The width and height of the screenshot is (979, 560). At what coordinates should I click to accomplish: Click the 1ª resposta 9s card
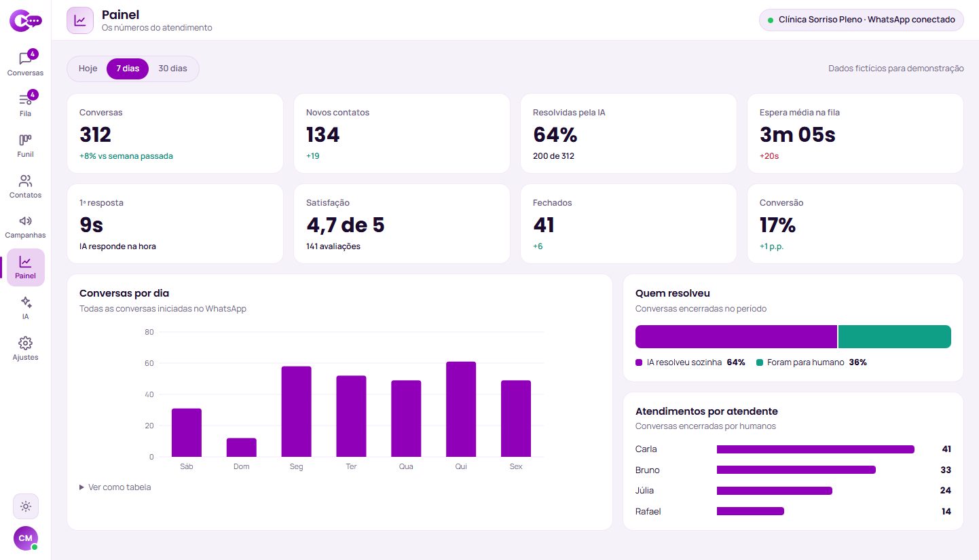click(x=175, y=224)
